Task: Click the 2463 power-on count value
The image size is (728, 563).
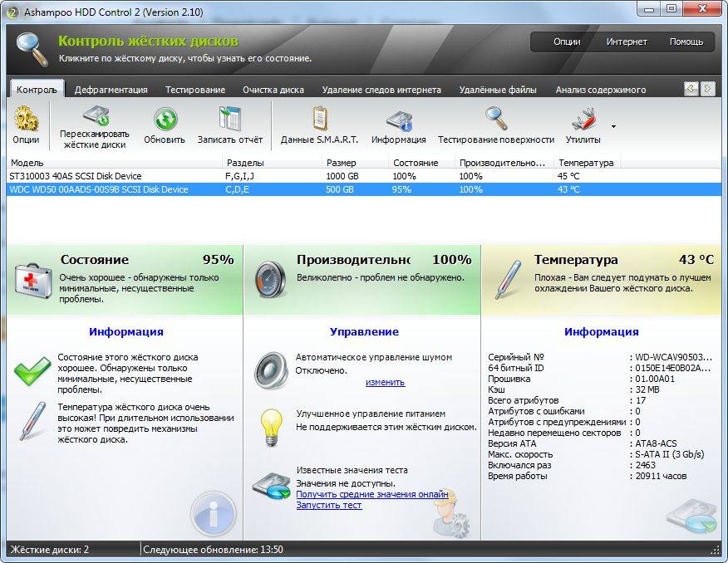Action: coord(646,465)
